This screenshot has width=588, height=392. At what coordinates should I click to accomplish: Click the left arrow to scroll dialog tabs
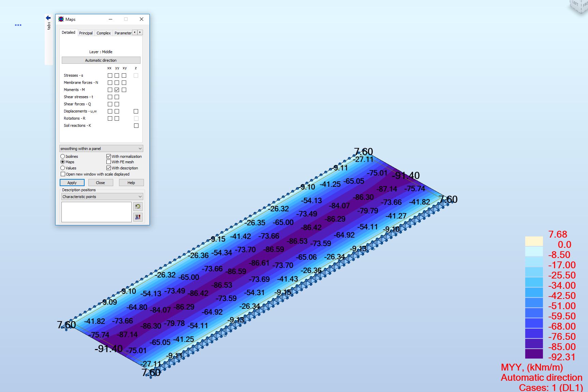pyautogui.click(x=135, y=32)
